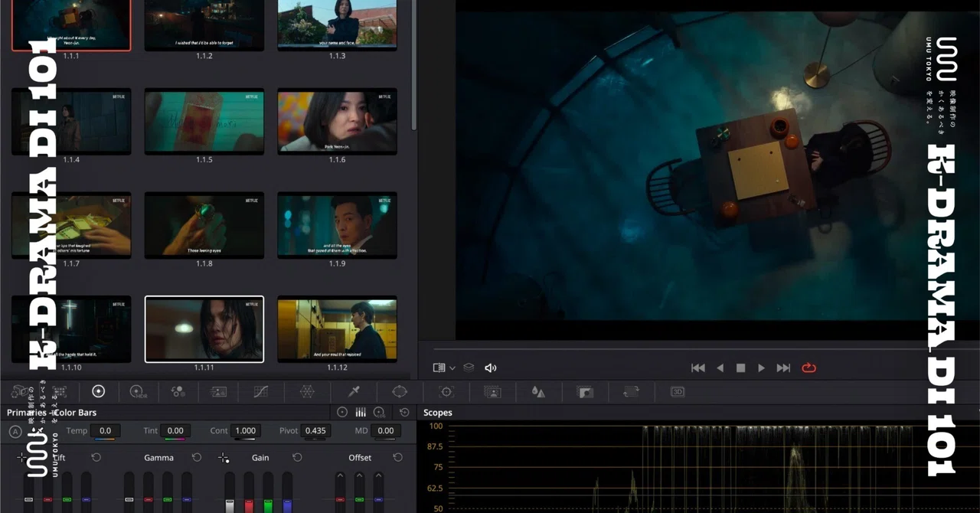The image size is (980, 513).
Task: Open the Color Warper palette
Action: 307,391
